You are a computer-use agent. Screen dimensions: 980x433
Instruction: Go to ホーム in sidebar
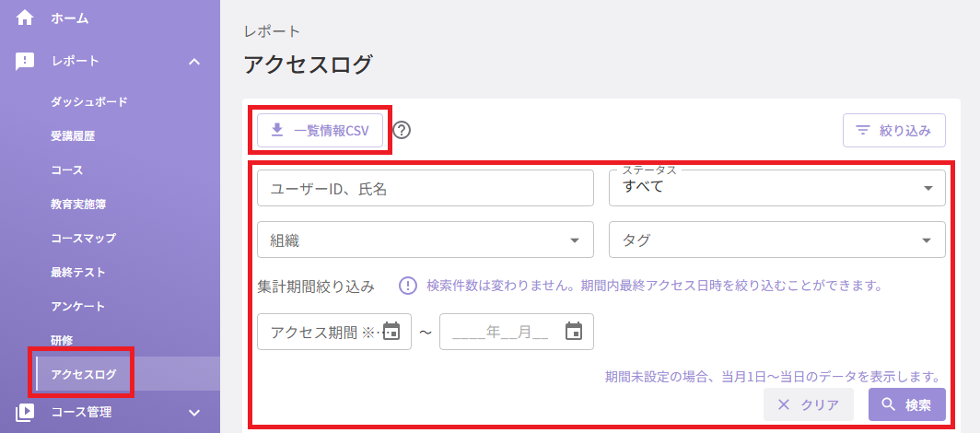pos(70,18)
